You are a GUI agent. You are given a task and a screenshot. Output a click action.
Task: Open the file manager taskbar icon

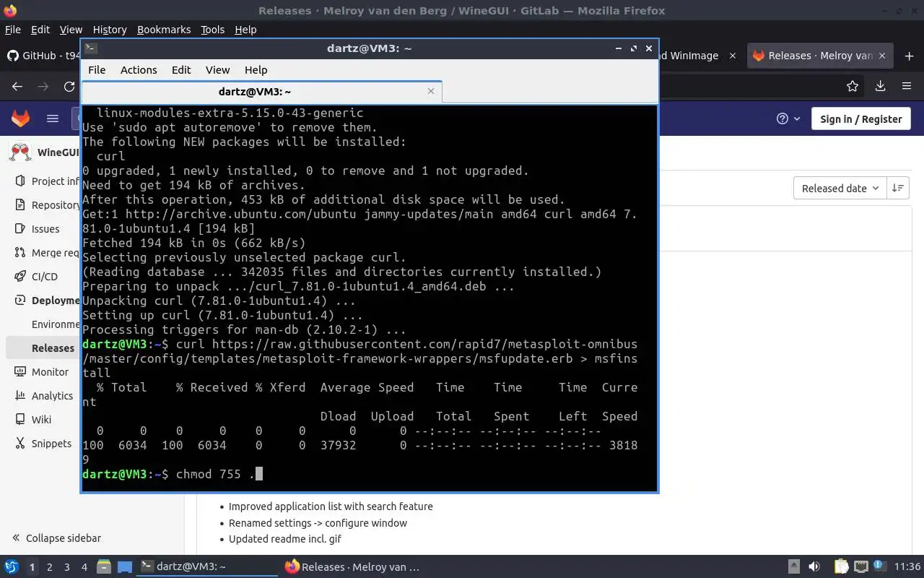click(x=103, y=567)
